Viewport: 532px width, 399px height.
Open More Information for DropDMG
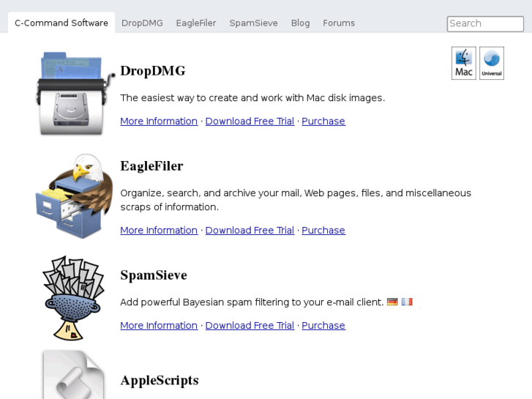pos(159,122)
